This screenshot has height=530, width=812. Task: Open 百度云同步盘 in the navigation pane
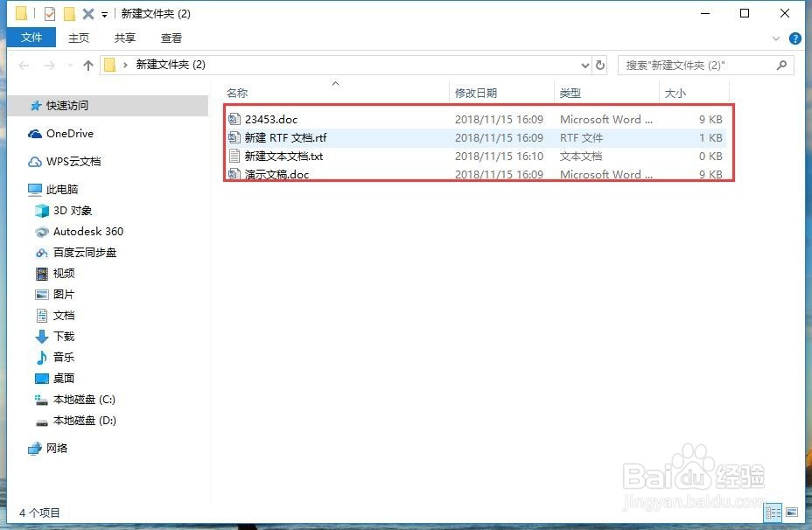[85, 253]
